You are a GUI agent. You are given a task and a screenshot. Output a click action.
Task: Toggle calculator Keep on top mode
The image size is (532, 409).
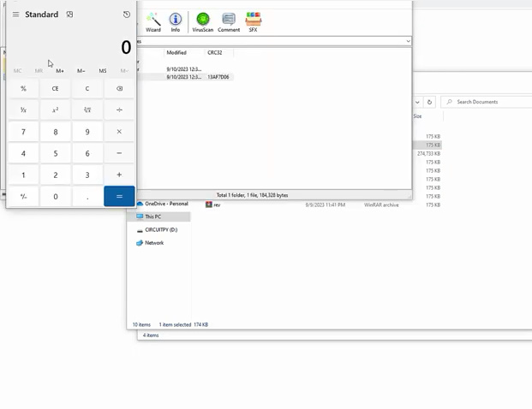pyautogui.click(x=69, y=15)
